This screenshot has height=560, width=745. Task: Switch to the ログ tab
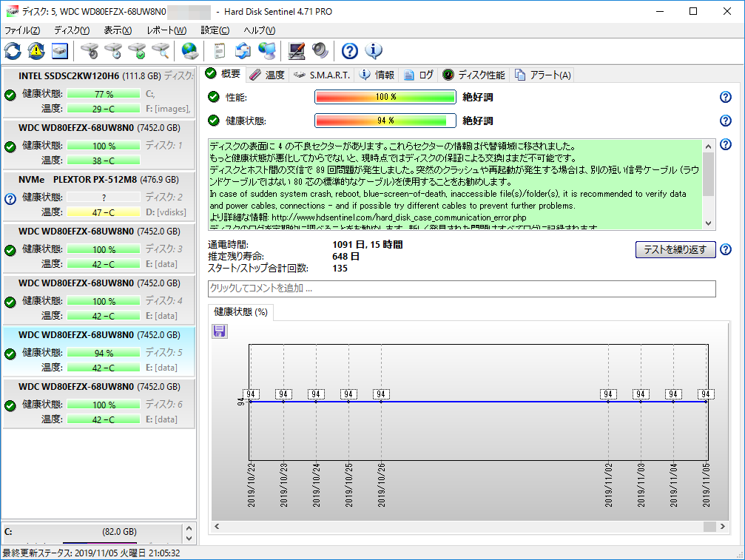tap(419, 75)
